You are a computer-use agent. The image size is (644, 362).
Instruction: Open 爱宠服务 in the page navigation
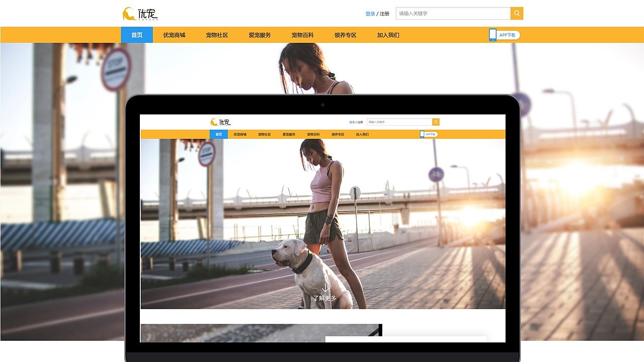pos(260,35)
